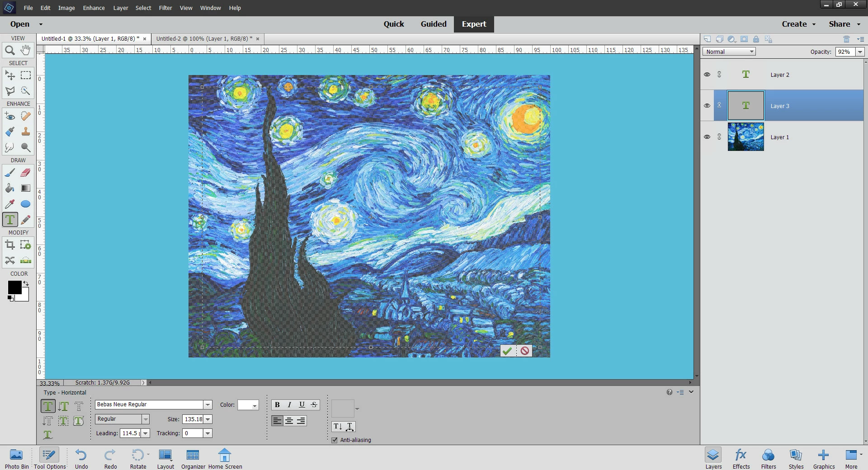
Task: Select the Content-Aware Move tool
Action: 10,260
